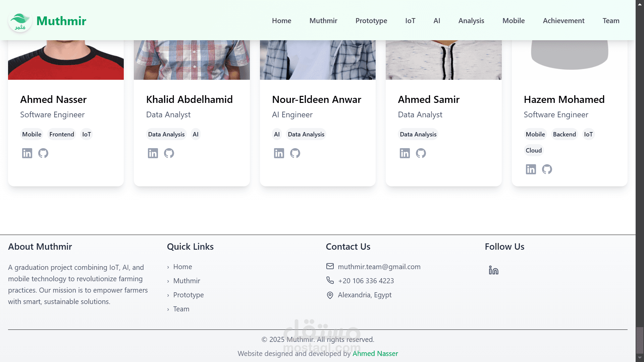Select Achievement in the top navigation
644x362 pixels.
pos(563,21)
